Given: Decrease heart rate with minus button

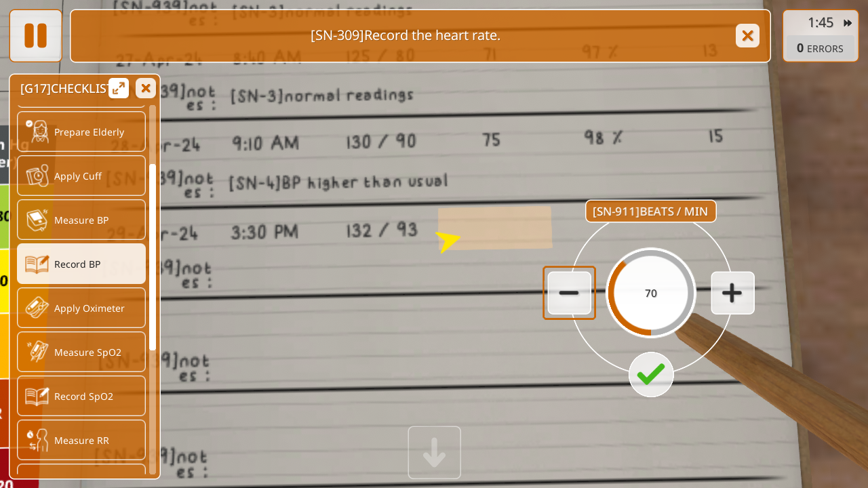Looking at the screenshot, I should point(569,293).
